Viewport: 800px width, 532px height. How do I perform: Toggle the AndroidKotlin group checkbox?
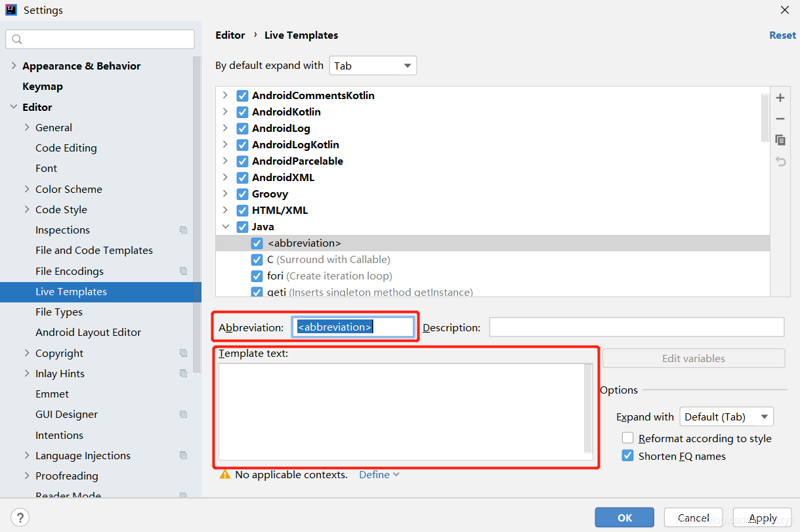[x=242, y=112]
